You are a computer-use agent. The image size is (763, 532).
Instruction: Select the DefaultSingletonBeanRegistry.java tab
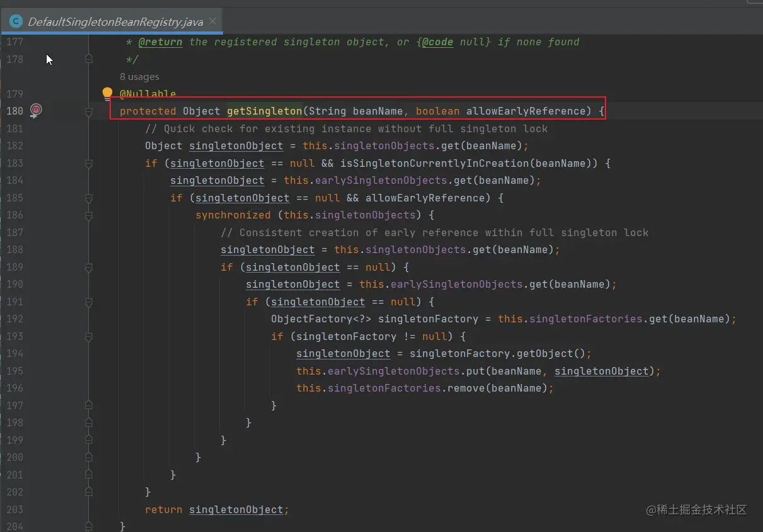[x=112, y=21]
